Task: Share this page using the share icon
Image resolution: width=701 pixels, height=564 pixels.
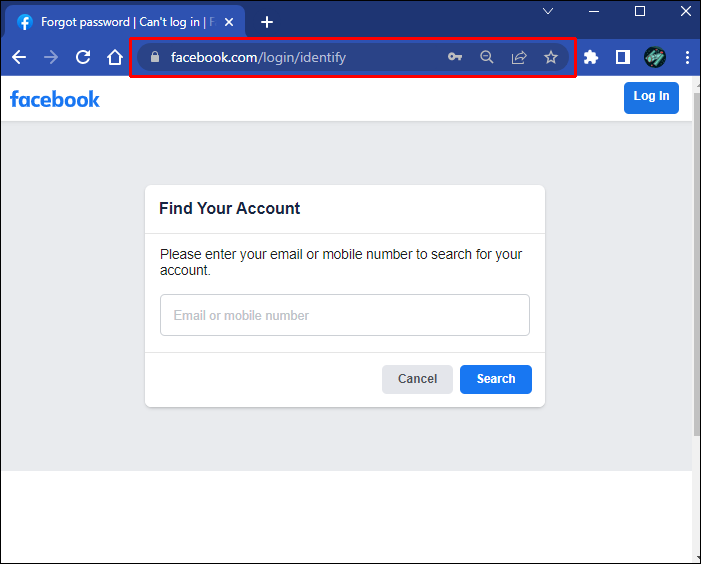Action: click(x=519, y=57)
